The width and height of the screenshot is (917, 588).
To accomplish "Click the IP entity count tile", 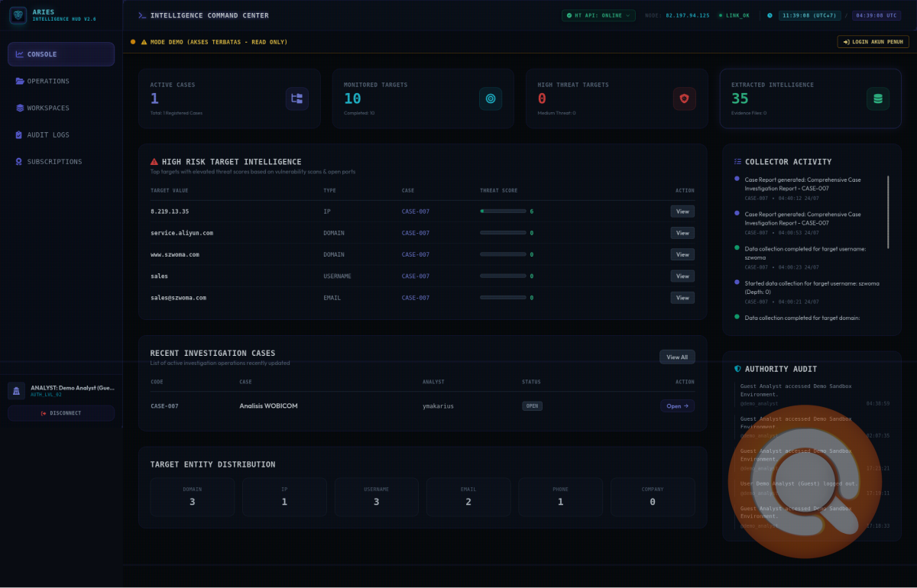I will (284, 497).
